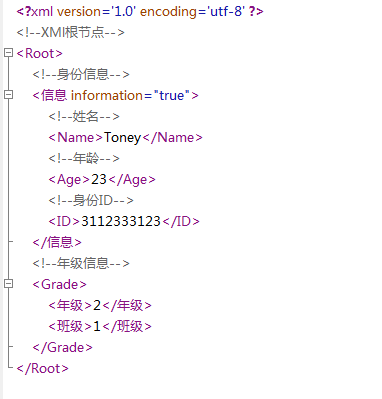Click the 班级 line with value 1

point(100,326)
